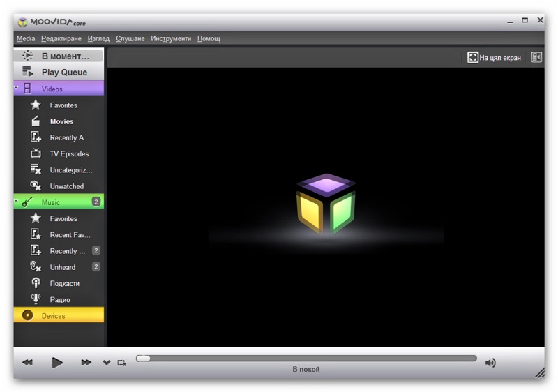Image resolution: width=558 pixels, height=392 pixels.
Task: Open the Инструменти menu
Action: [171, 38]
